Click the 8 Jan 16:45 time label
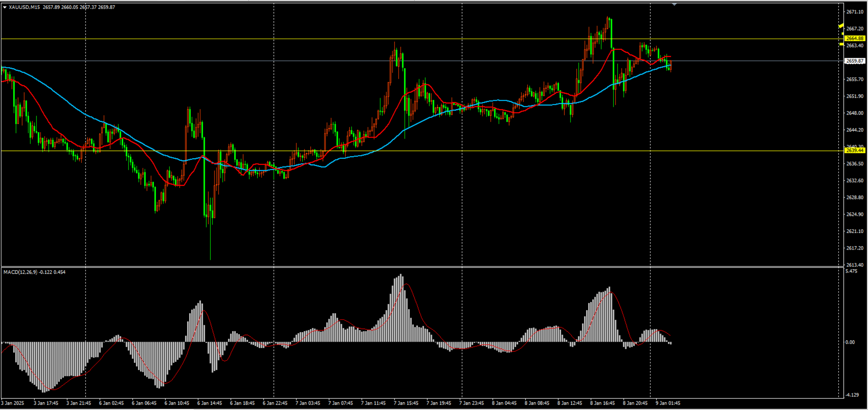The width and height of the screenshot is (868, 410). [602, 403]
